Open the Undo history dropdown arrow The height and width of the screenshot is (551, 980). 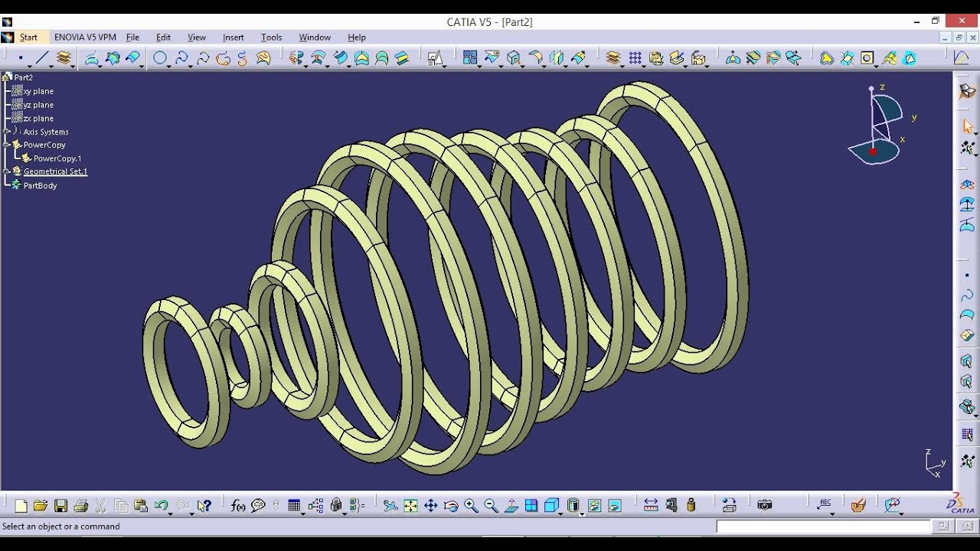(170, 513)
